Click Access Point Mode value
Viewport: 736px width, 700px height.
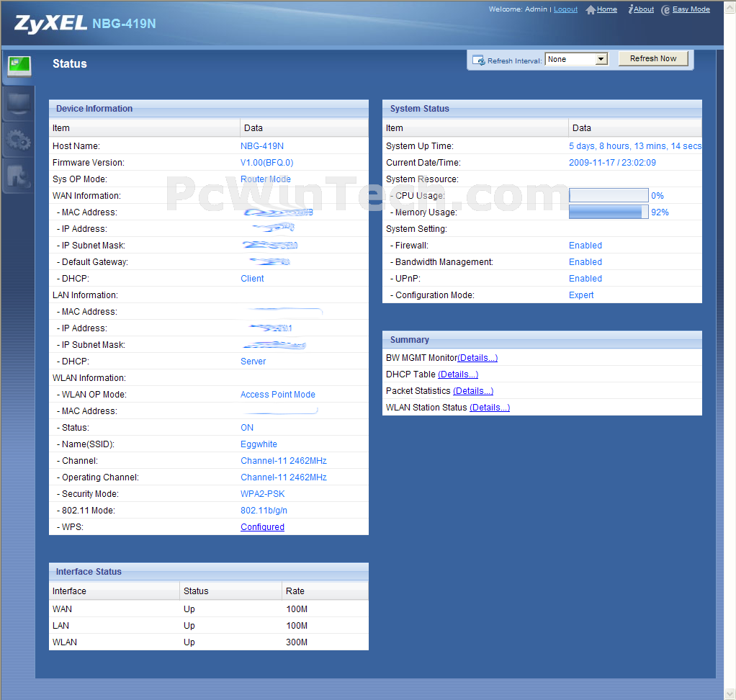278,395
